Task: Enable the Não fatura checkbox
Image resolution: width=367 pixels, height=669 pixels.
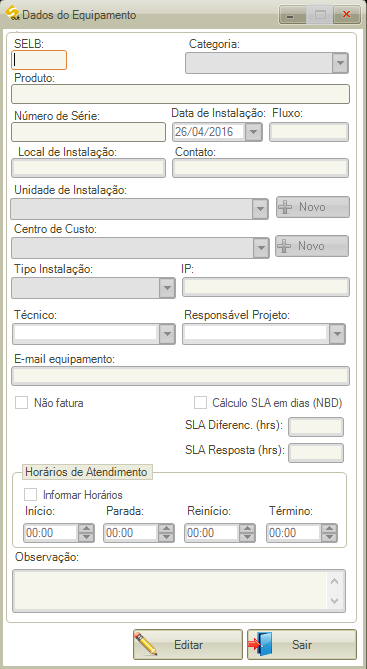Action: point(21,403)
